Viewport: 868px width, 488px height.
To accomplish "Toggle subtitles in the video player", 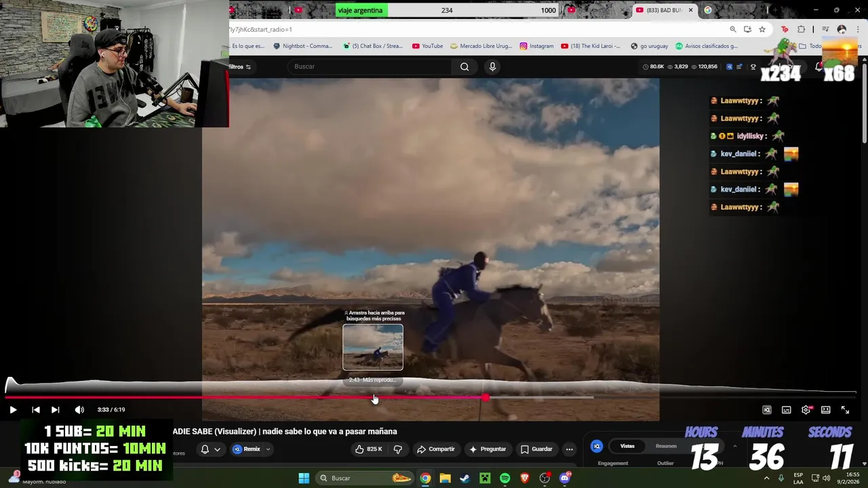I will (x=786, y=409).
